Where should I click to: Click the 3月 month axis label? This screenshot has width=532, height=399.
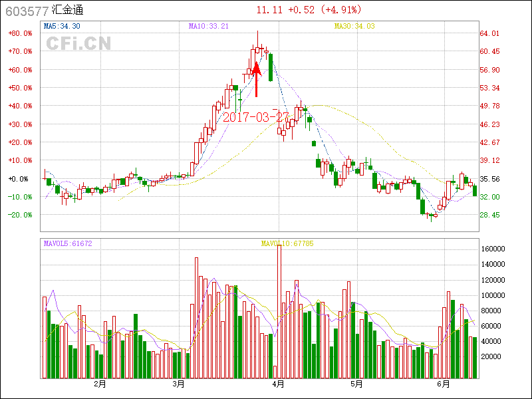(x=178, y=384)
